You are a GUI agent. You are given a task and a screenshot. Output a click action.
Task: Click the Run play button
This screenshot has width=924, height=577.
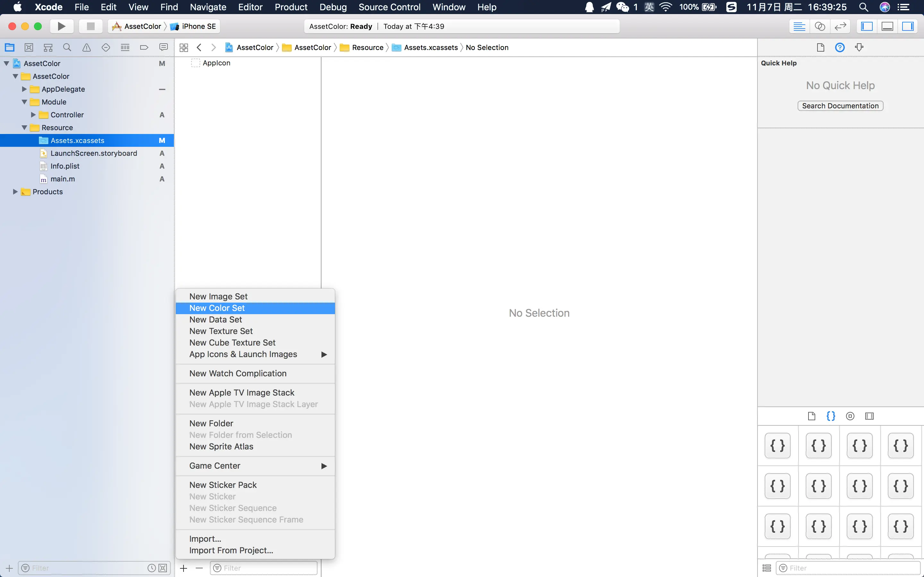61,26
